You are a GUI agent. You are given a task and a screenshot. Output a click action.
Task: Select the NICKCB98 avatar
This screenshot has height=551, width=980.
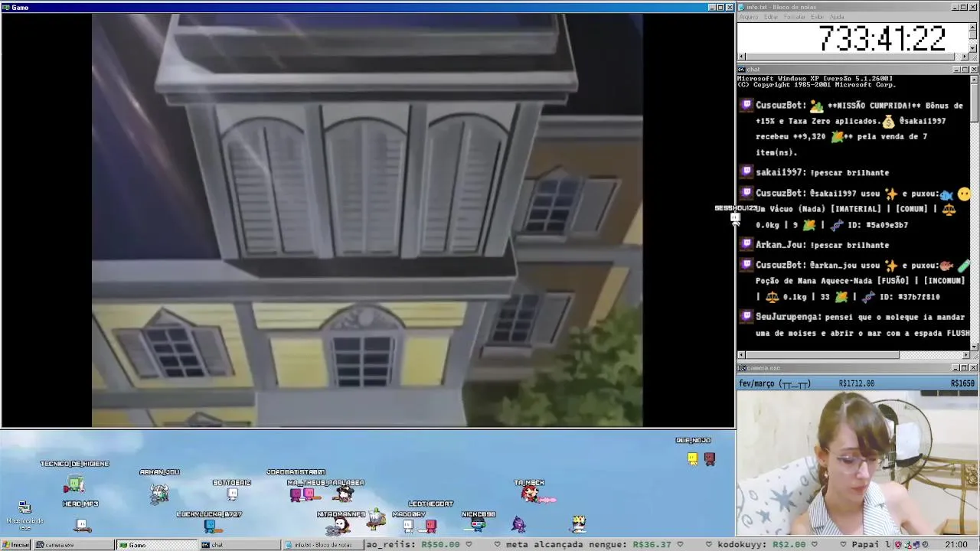coord(478,525)
